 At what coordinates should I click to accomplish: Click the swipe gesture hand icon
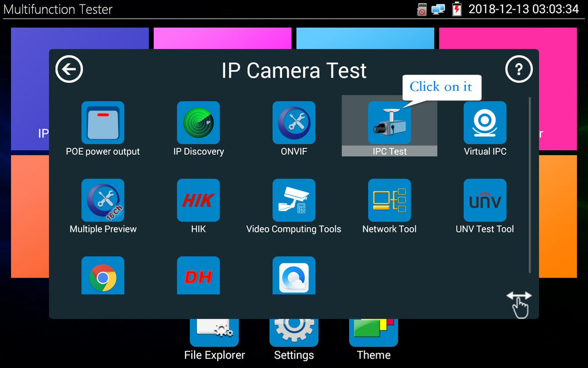tap(519, 304)
